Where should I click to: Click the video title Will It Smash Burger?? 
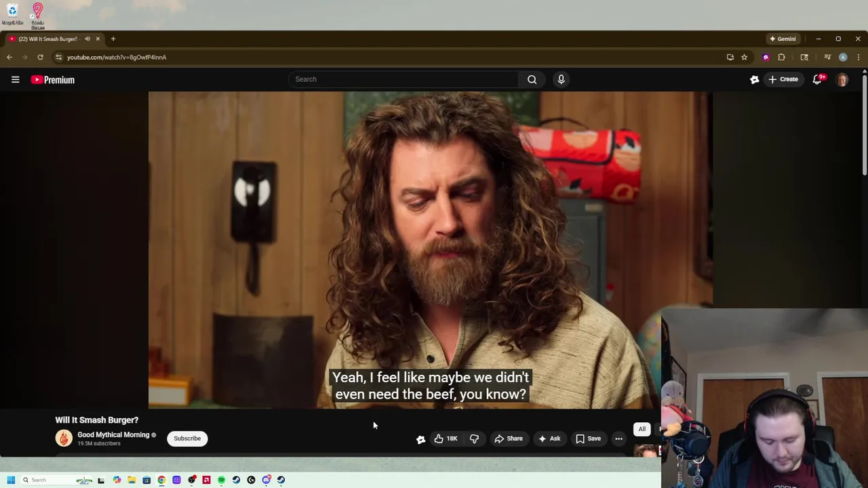pos(97,420)
